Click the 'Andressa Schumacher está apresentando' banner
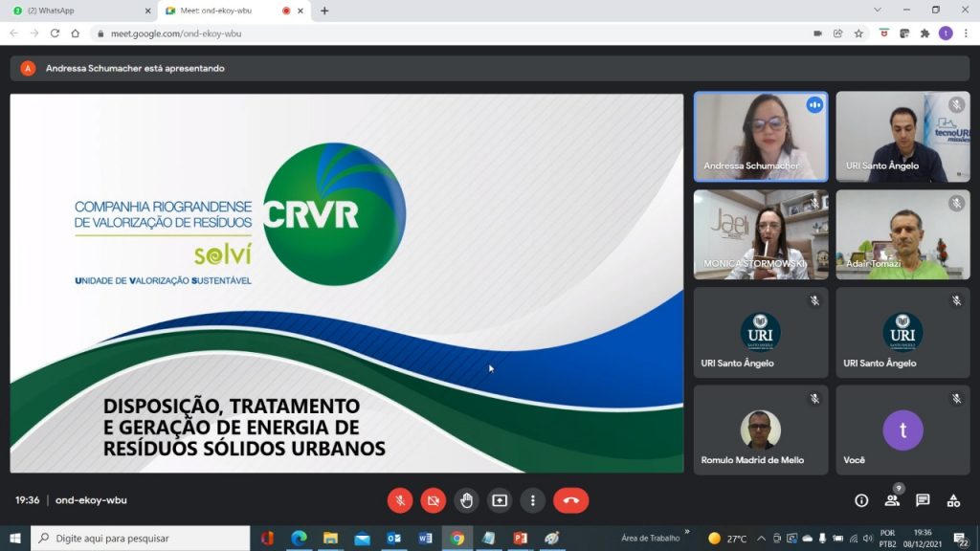This screenshot has width=980, height=551. coord(490,68)
